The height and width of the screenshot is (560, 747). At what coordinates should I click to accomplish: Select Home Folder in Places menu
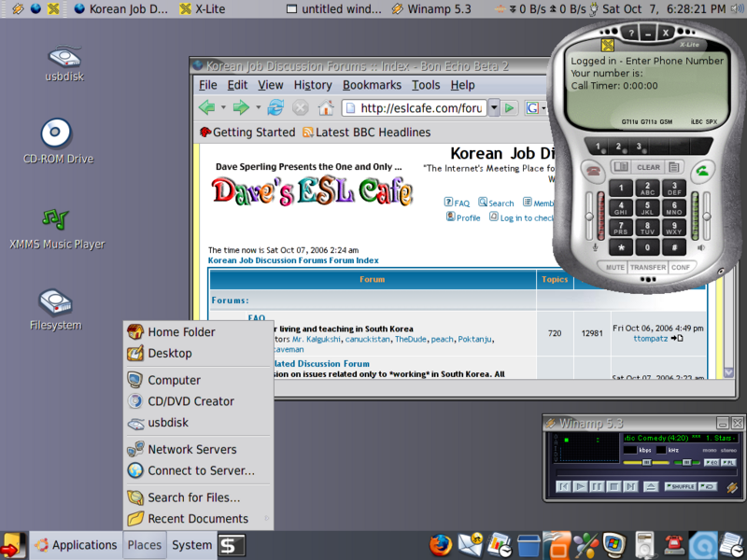click(199, 332)
